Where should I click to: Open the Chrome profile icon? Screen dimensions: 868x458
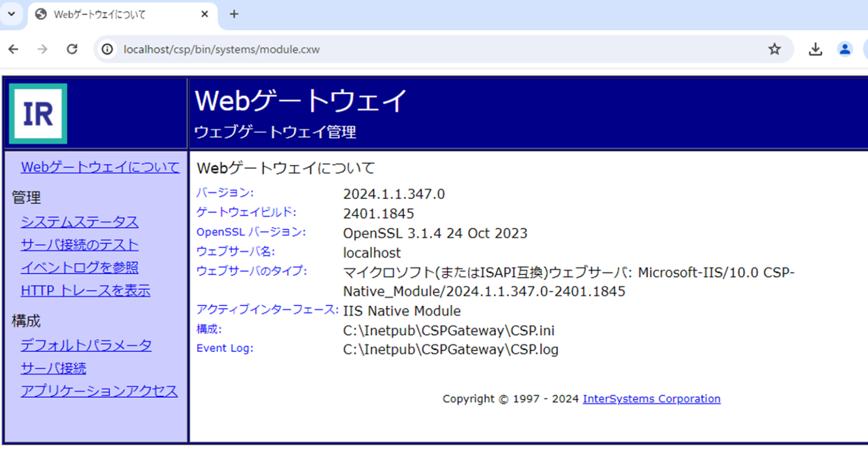click(845, 49)
